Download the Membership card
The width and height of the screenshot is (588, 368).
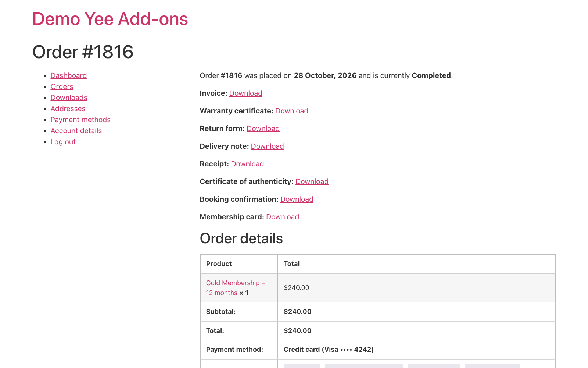point(283,217)
